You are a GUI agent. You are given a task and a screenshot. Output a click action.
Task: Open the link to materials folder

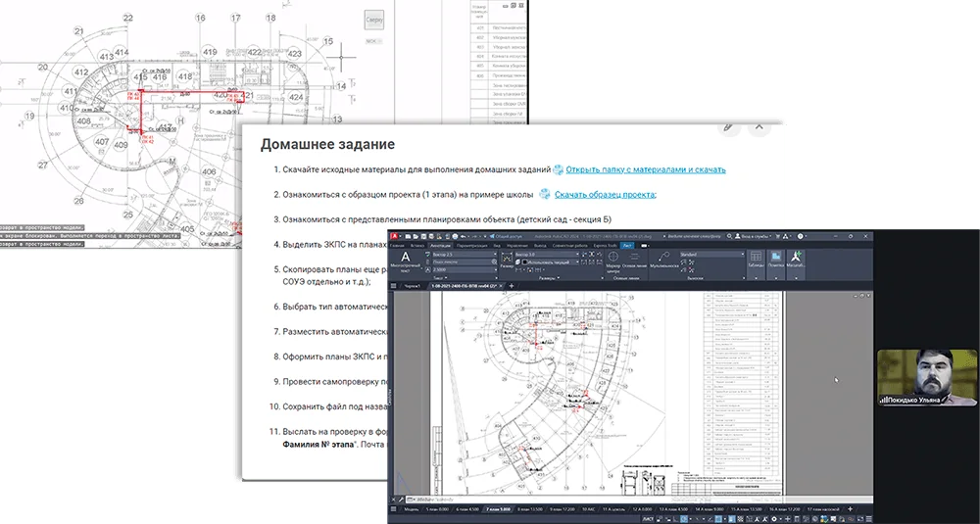coord(646,169)
